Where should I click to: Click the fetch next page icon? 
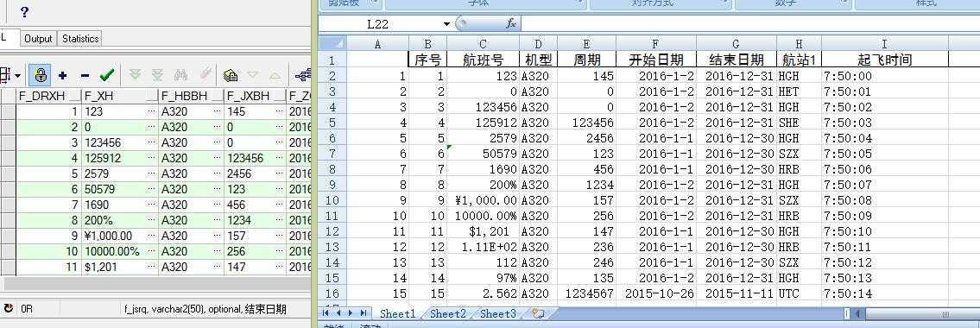[135, 76]
